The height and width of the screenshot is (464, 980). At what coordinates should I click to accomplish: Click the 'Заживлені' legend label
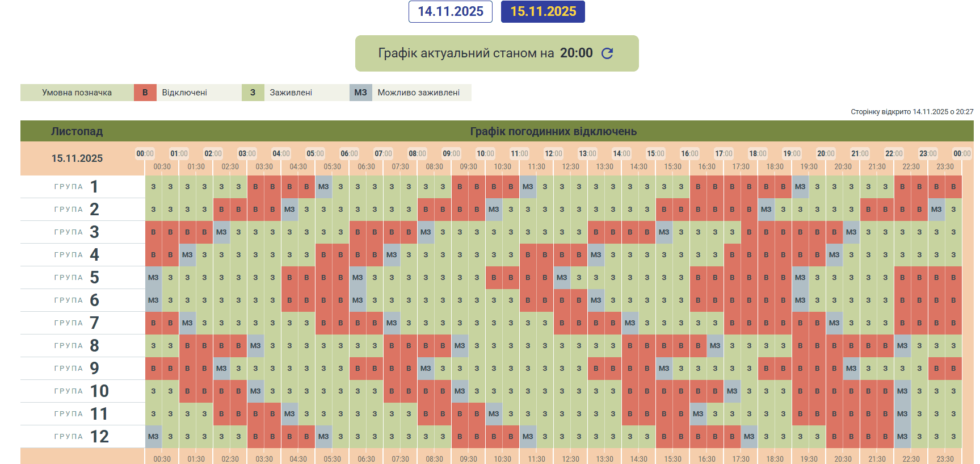point(291,93)
